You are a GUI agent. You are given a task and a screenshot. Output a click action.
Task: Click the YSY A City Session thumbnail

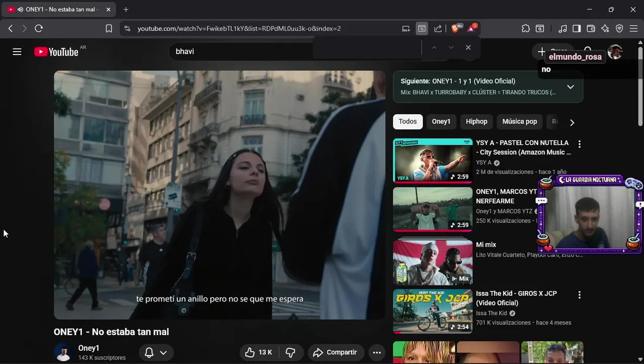(x=433, y=161)
